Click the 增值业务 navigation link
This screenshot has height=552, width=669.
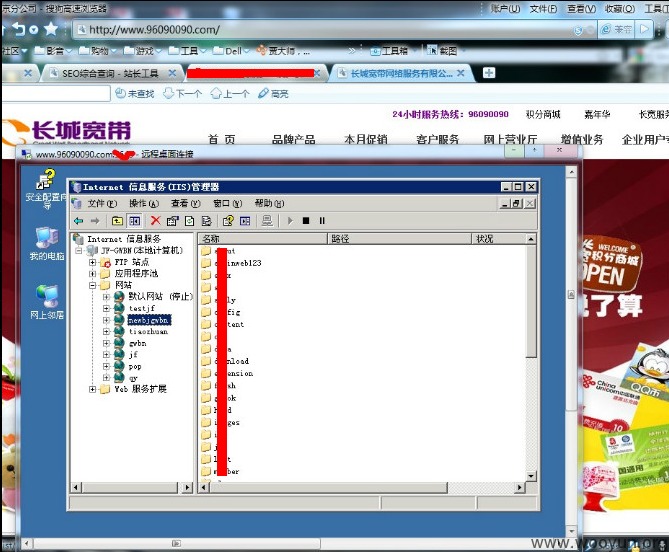582,139
